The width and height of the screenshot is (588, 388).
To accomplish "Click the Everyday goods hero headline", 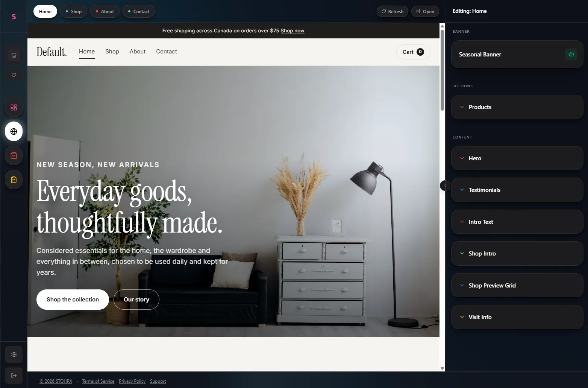I will tap(130, 207).
